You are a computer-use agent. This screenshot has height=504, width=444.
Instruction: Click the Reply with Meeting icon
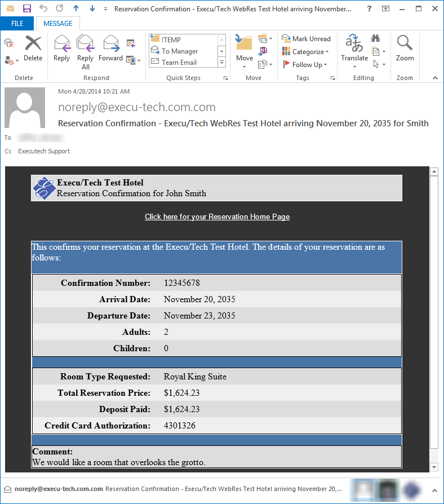point(131,43)
